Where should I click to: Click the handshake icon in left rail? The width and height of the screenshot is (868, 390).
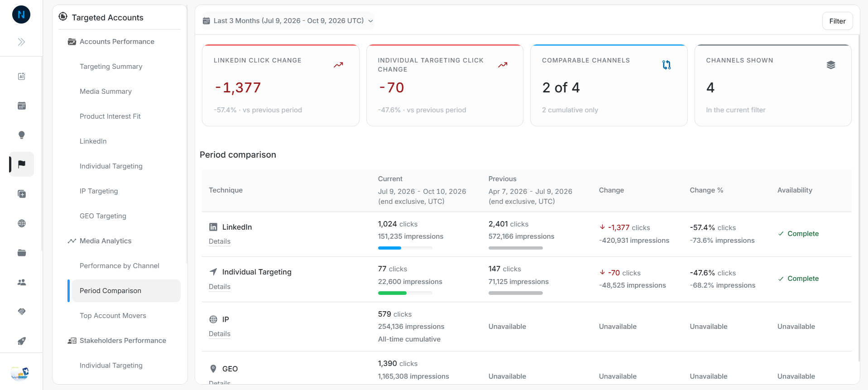pyautogui.click(x=21, y=312)
